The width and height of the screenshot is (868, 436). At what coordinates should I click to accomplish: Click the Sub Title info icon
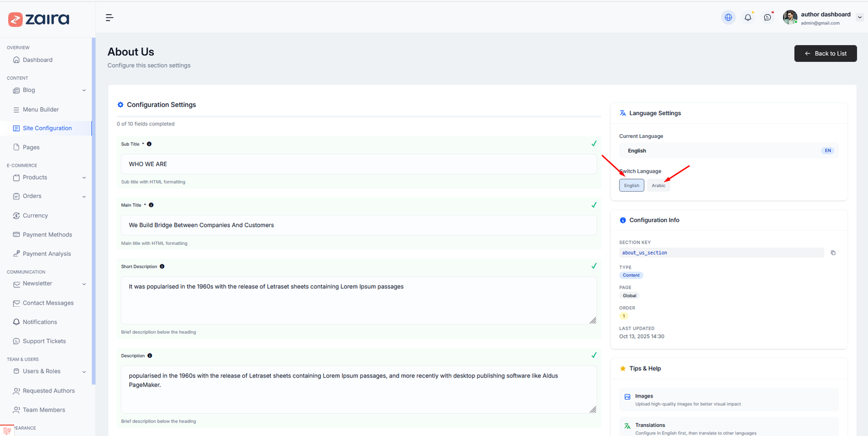pyautogui.click(x=149, y=144)
